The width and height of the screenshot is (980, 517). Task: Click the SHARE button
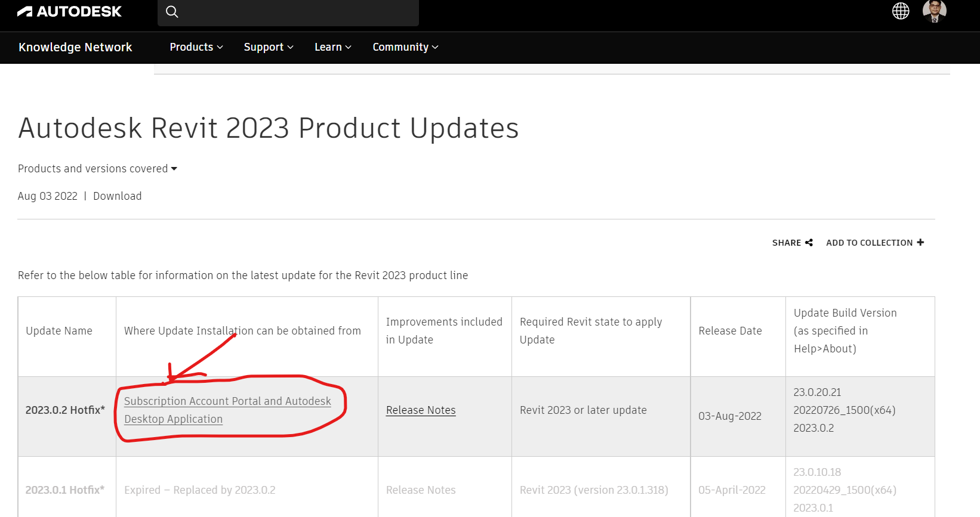click(x=792, y=243)
